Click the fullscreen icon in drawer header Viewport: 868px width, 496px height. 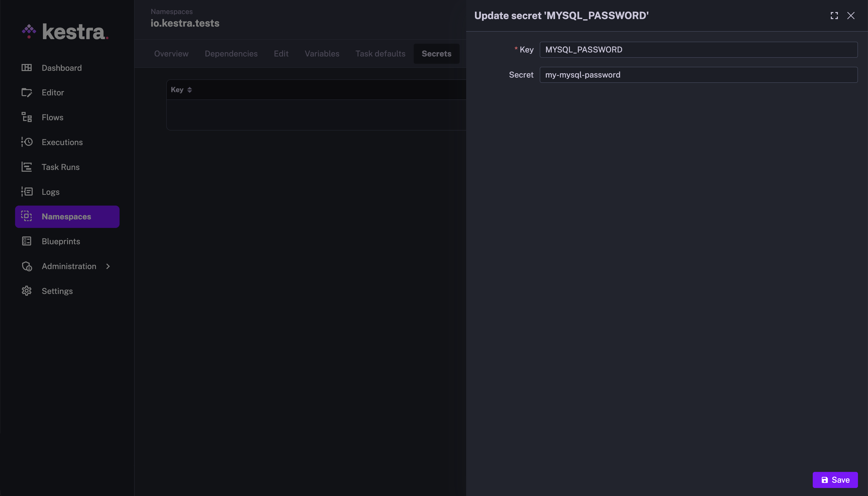[834, 16]
